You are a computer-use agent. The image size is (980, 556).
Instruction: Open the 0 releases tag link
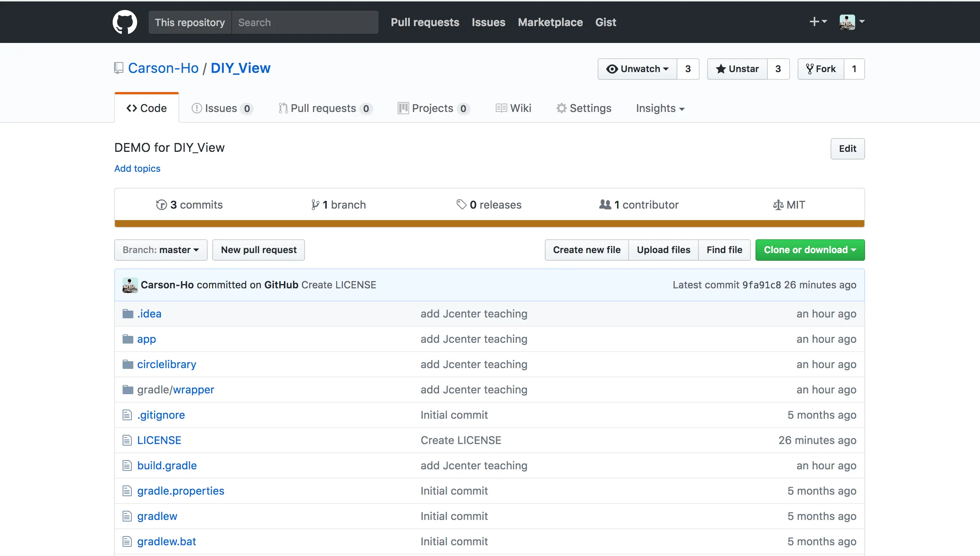click(x=489, y=205)
